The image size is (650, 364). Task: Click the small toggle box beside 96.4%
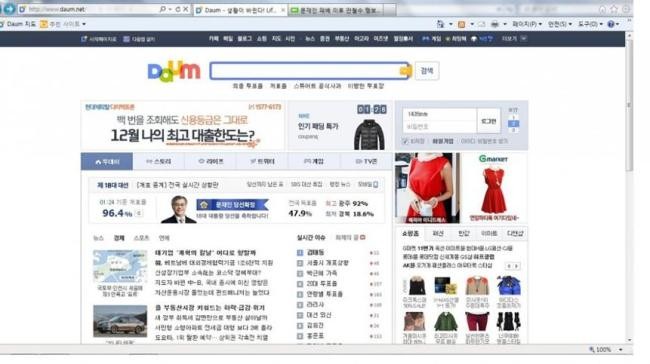click(139, 213)
